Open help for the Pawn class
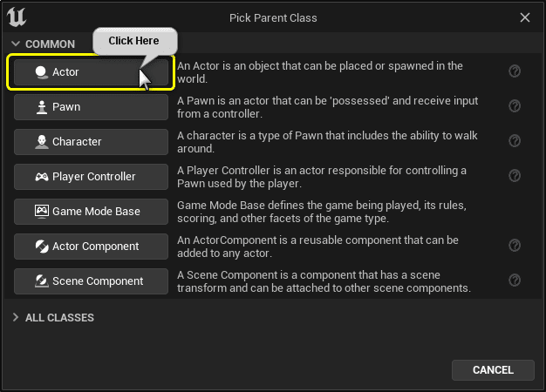The image size is (546, 392). (x=515, y=106)
